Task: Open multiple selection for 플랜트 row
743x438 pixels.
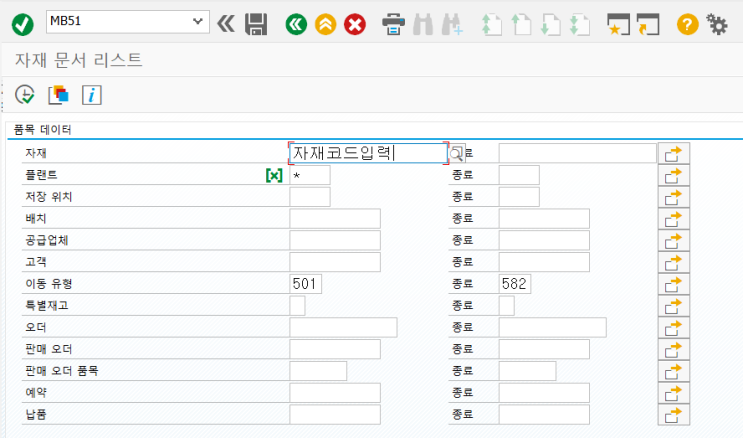Action: (673, 175)
